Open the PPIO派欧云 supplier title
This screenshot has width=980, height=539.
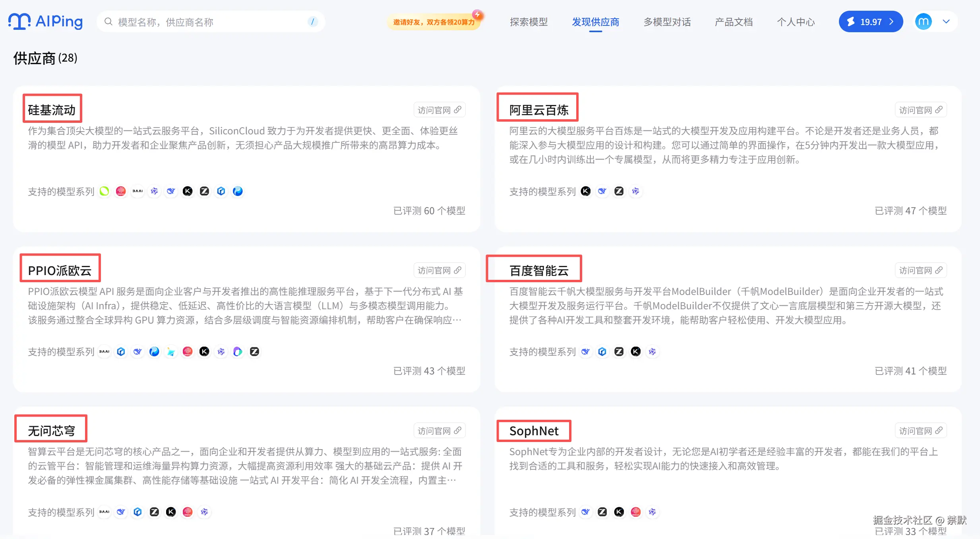tap(60, 270)
